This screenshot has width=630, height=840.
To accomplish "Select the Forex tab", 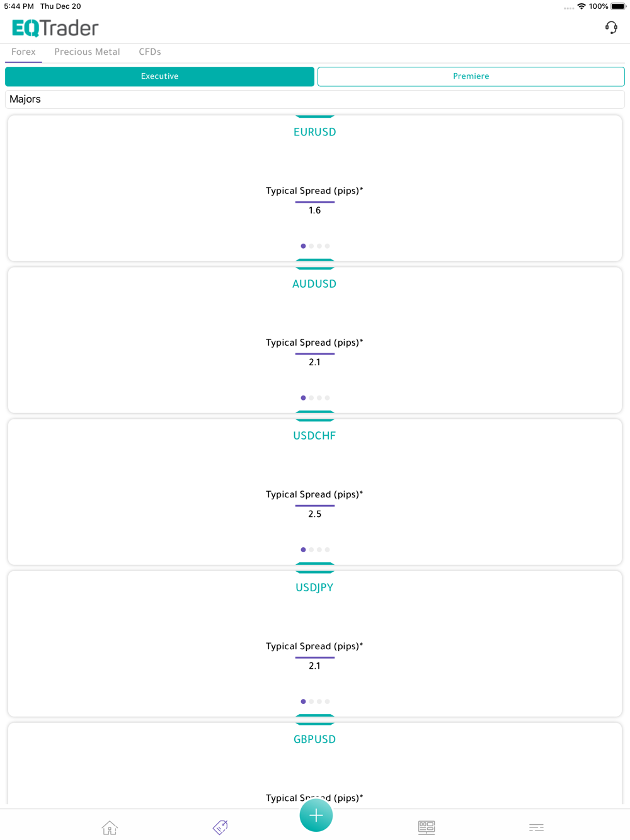I will click(23, 52).
